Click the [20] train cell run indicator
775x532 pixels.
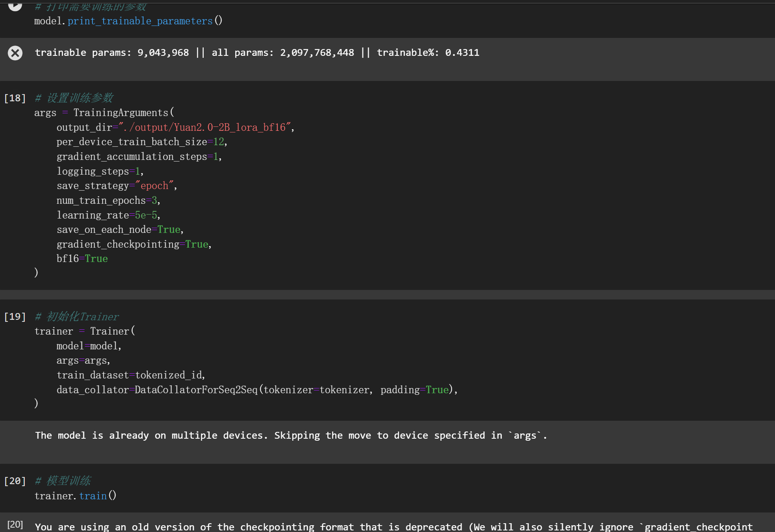click(15, 481)
